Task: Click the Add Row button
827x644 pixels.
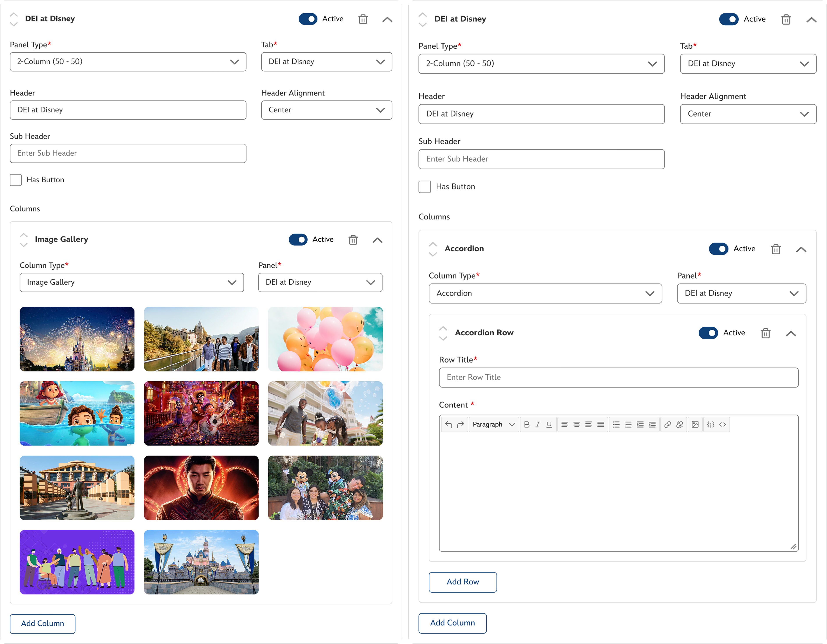Action: (x=462, y=582)
